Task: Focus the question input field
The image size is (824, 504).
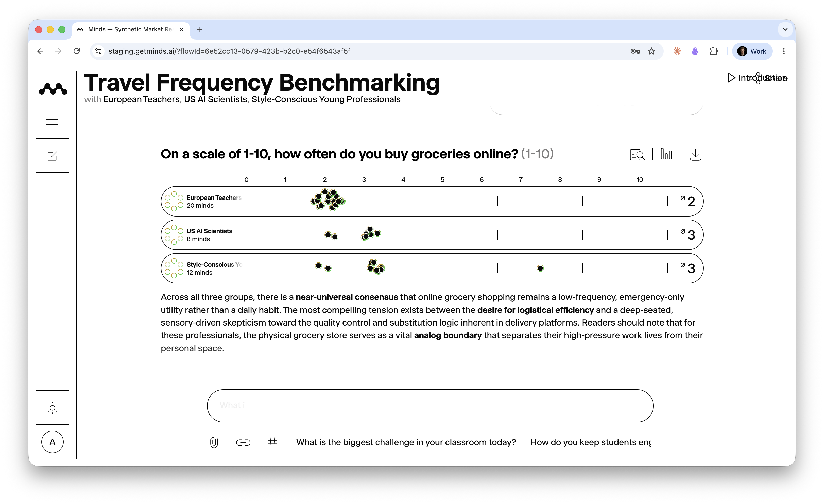Action: 430,405
